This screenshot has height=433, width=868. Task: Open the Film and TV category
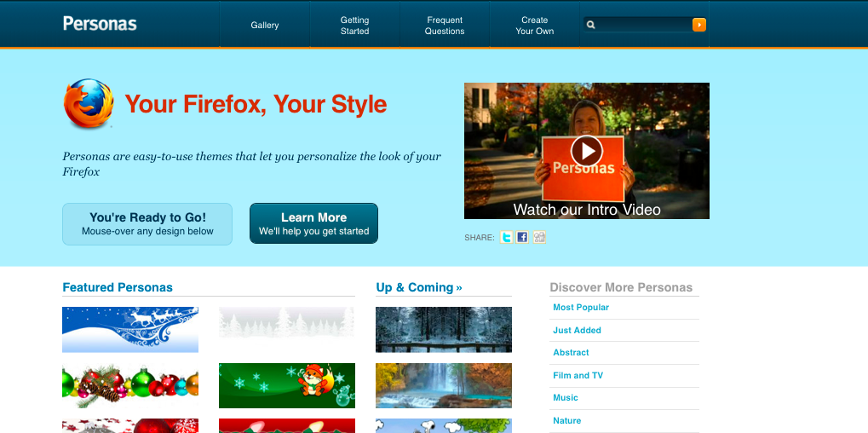(x=578, y=375)
